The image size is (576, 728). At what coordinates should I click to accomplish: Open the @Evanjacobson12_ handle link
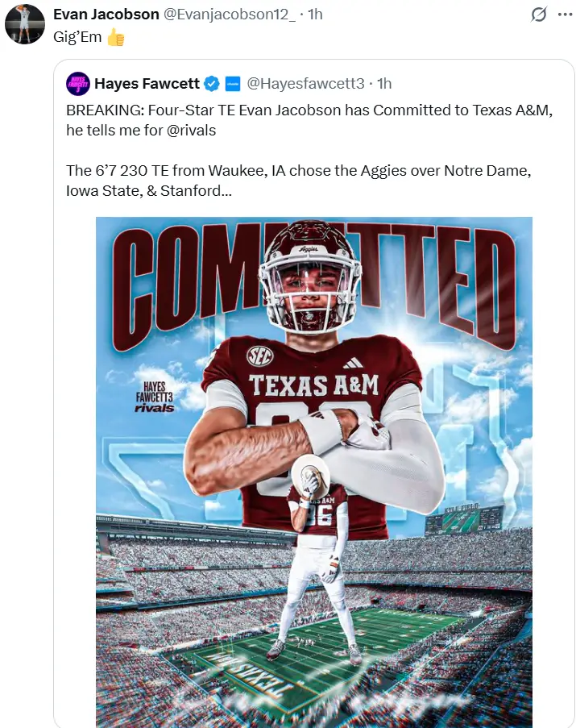(230, 15)
